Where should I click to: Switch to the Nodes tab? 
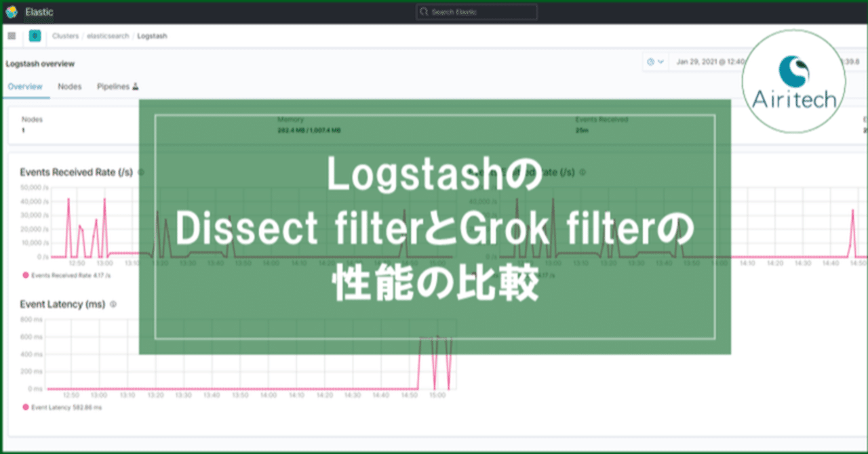69,87
